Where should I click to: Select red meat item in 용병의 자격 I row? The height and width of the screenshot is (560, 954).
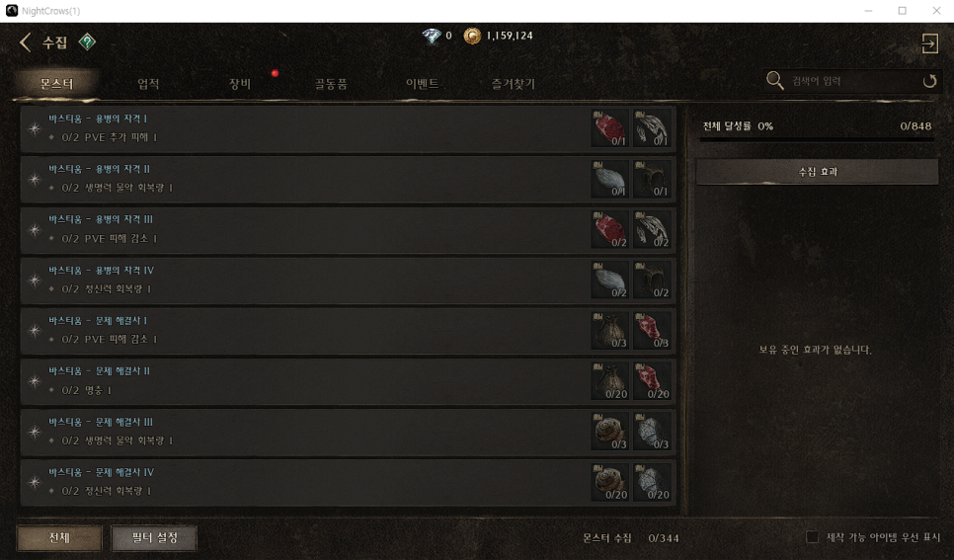point(609,128)
